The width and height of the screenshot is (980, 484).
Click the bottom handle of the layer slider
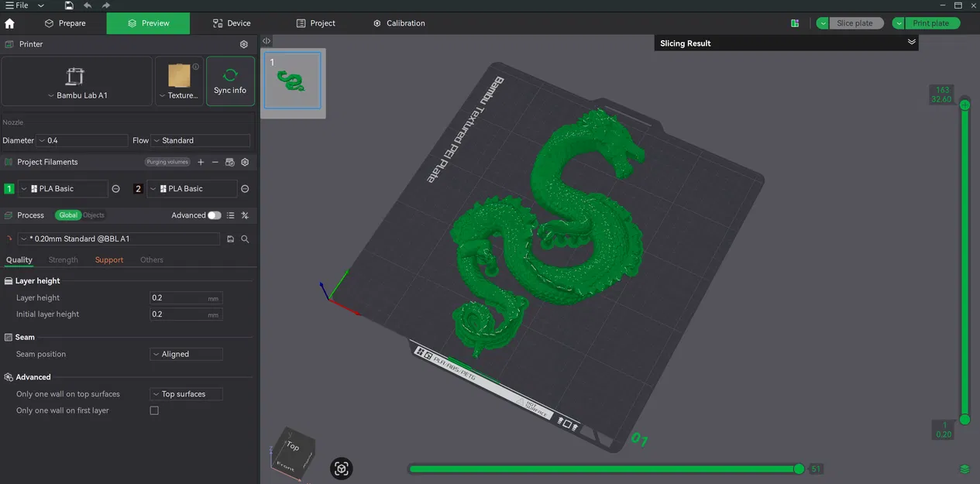pos(965,419)
